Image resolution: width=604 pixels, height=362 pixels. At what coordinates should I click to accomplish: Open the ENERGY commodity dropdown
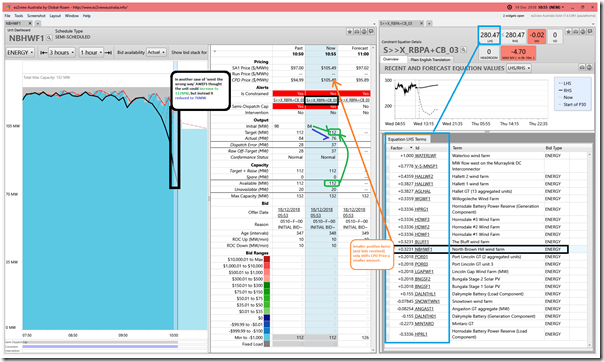[20, 52]
